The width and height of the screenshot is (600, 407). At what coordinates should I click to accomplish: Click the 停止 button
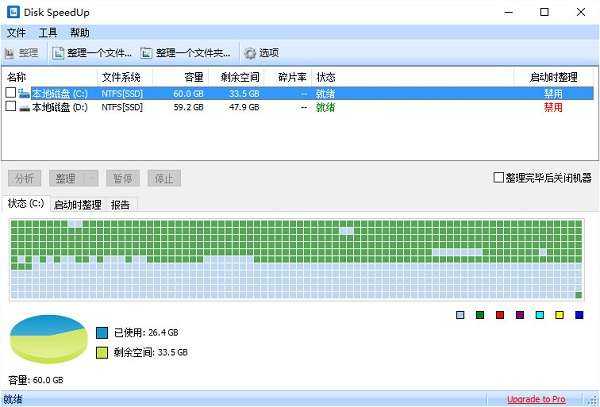164,178
